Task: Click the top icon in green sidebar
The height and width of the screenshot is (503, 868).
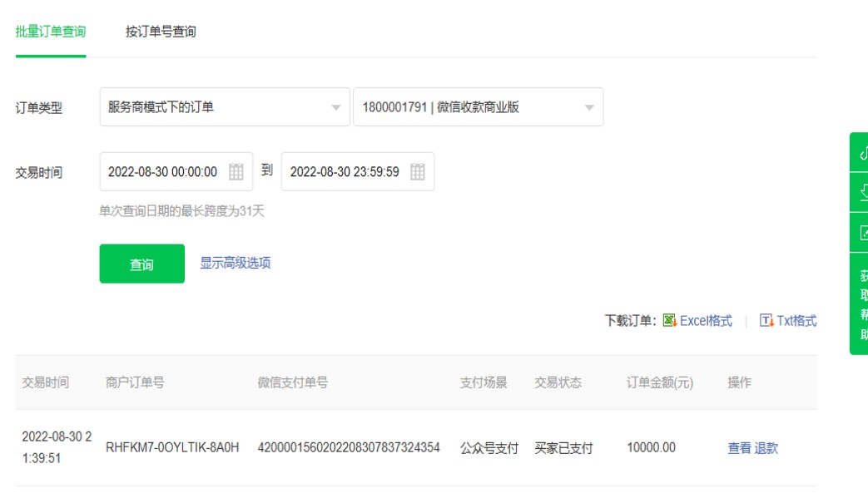Action: 861,153
